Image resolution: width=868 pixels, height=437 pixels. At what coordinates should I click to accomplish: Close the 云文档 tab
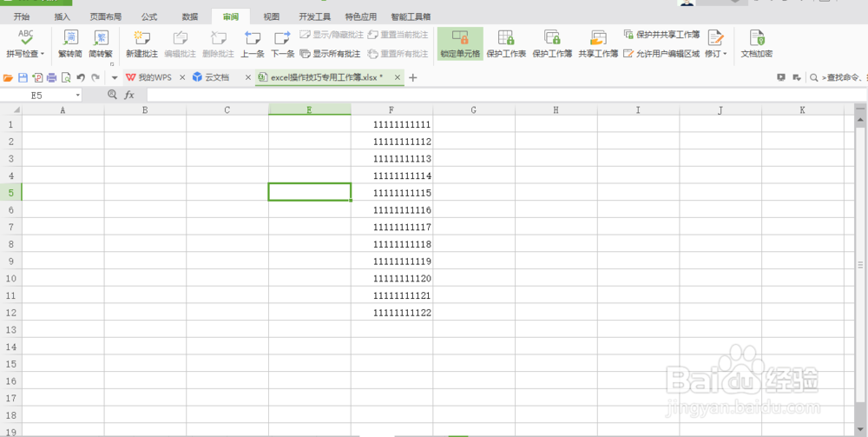click(248, 77)
